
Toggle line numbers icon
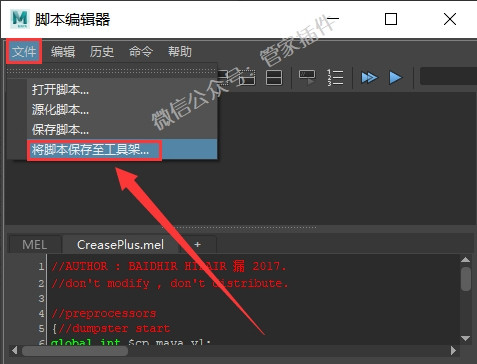coord(335,77)
